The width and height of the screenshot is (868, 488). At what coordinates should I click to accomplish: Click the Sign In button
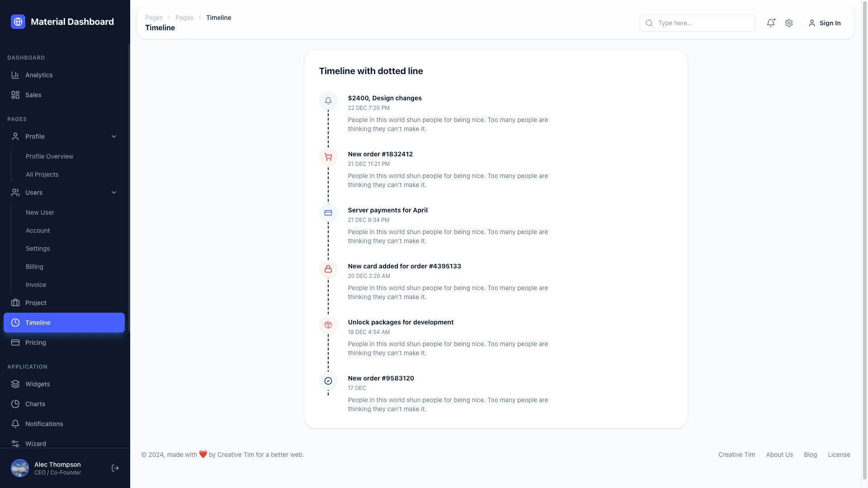pyautogui.click(x=824, y=23)
